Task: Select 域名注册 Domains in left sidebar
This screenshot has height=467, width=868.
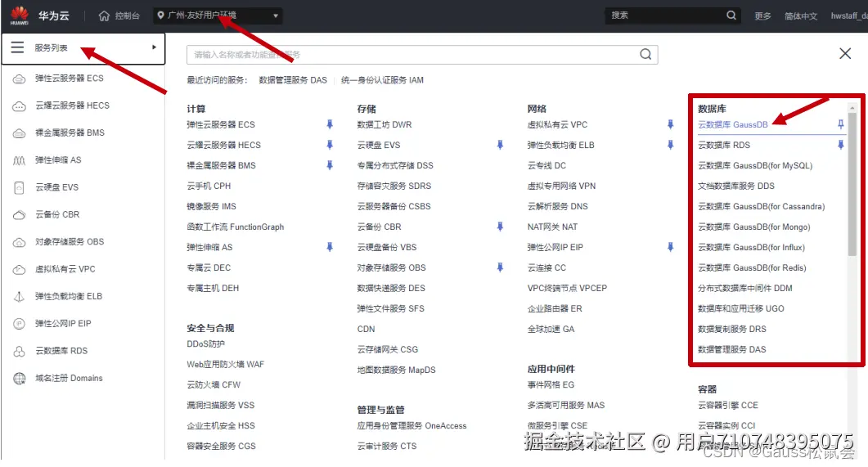Action: 70,379
